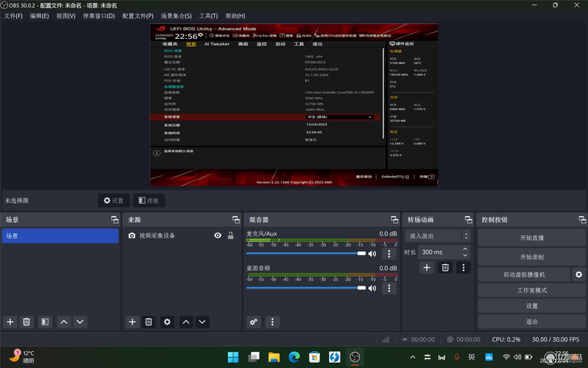Open the 文件(F) menu
This screenshot has width=588, height=368.
click(x=13, y=15)
